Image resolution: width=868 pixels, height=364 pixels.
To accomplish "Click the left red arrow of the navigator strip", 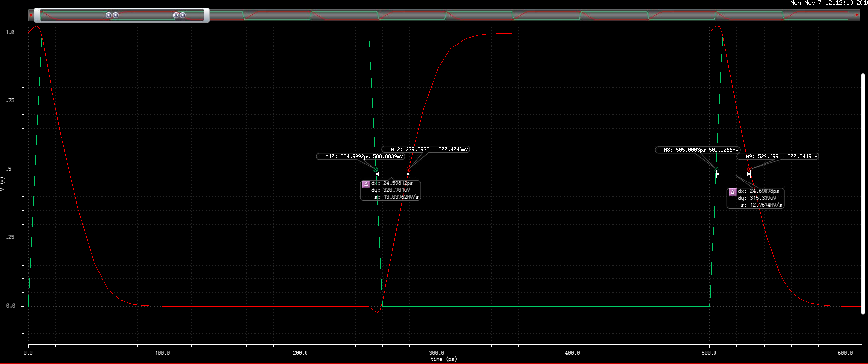I will point(31,15).
